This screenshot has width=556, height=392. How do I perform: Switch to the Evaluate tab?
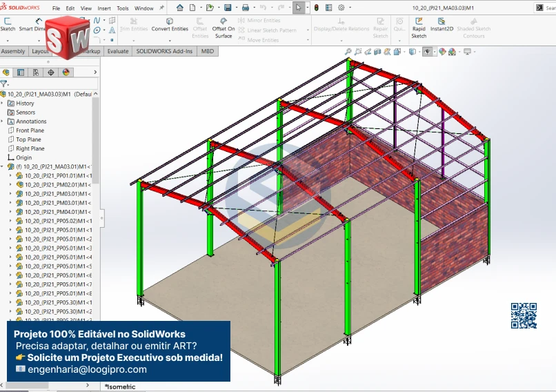tap(117, 51)
